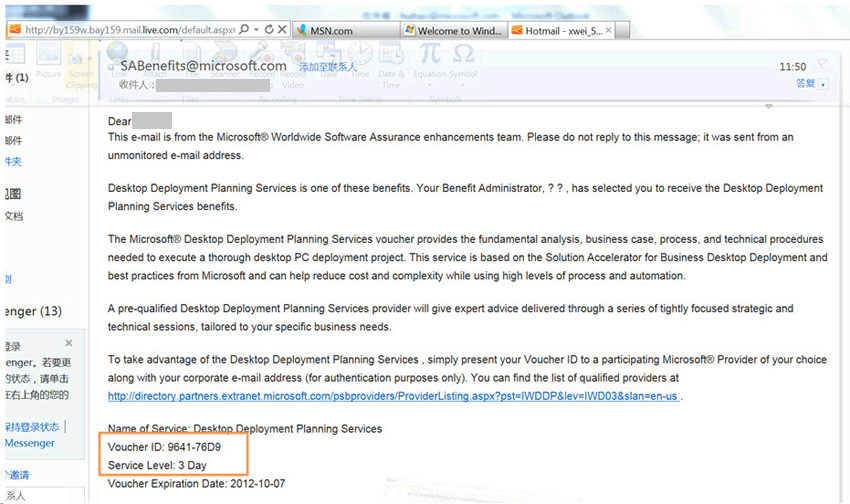Close the Messenger sign-in notice panel
The width and height of the screenshot is (850, 504).
pyautogui.click(x=69, y=343)
